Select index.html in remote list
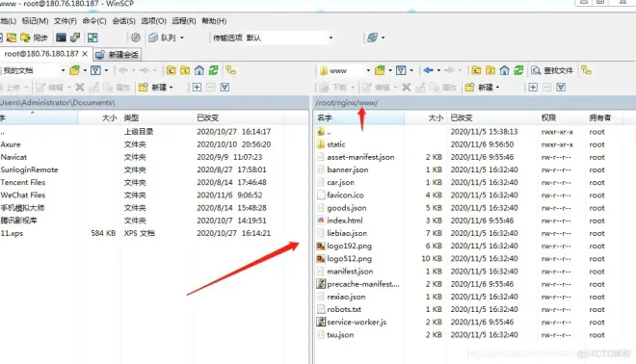 click(345, 221)
